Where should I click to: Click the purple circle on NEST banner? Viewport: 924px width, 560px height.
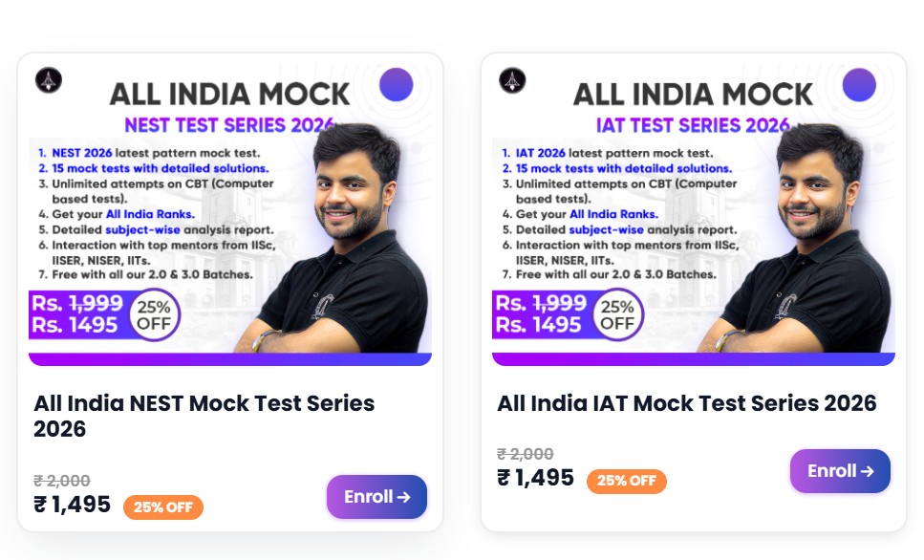(396, 85)
